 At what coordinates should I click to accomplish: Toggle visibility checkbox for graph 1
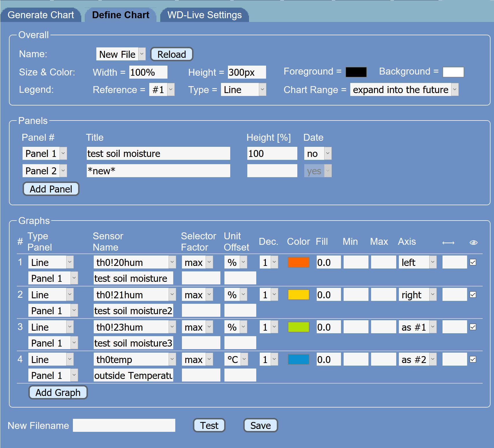pyautogui.click(x=473, y=262)
